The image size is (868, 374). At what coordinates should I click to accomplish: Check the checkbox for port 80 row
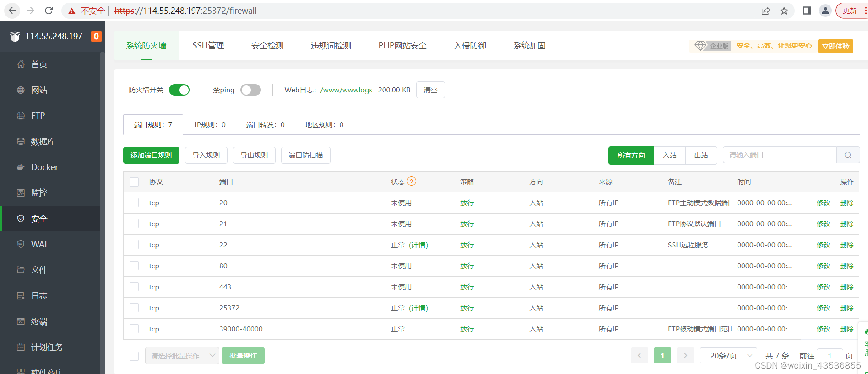click(134, 266)
